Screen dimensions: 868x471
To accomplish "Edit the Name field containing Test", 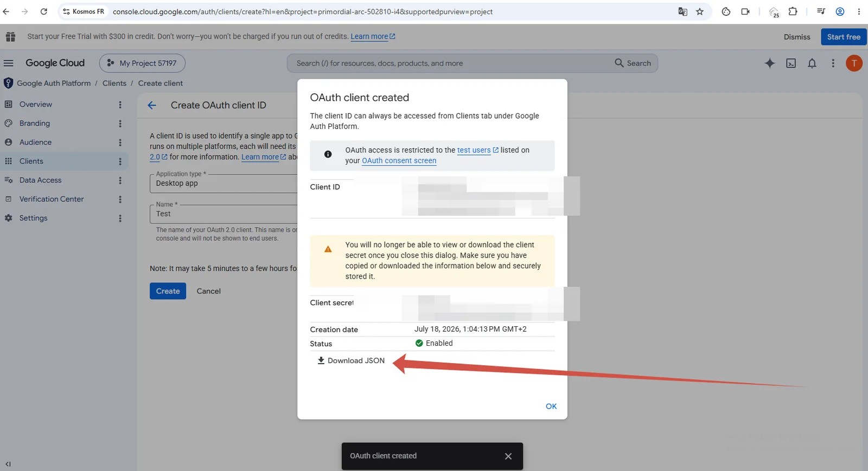I will (224, 214).
